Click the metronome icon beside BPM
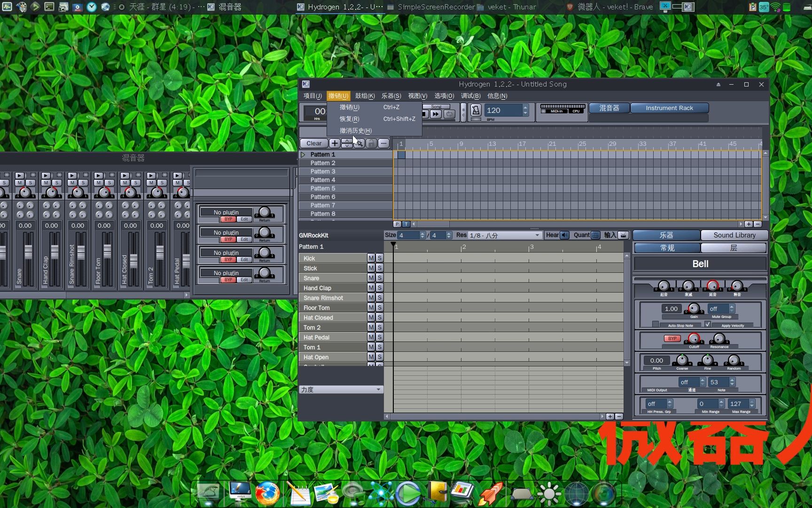This screenshot has height=508, width=812. [476, 111]
